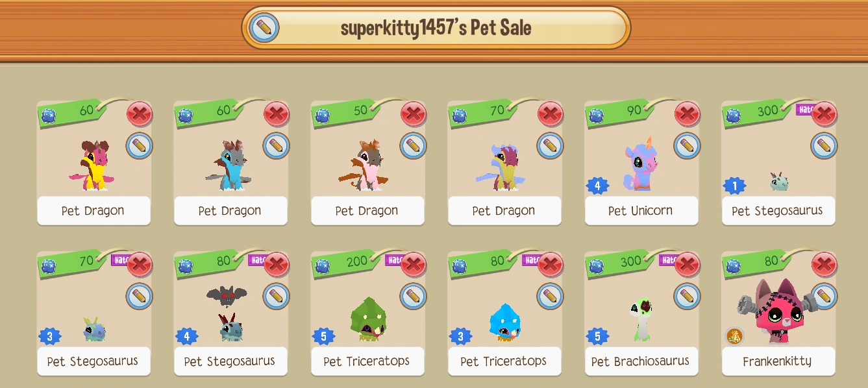Remove the 50-gem Pet Dragon listing
The width and height of the screenshot is (868, 388).
414,114
